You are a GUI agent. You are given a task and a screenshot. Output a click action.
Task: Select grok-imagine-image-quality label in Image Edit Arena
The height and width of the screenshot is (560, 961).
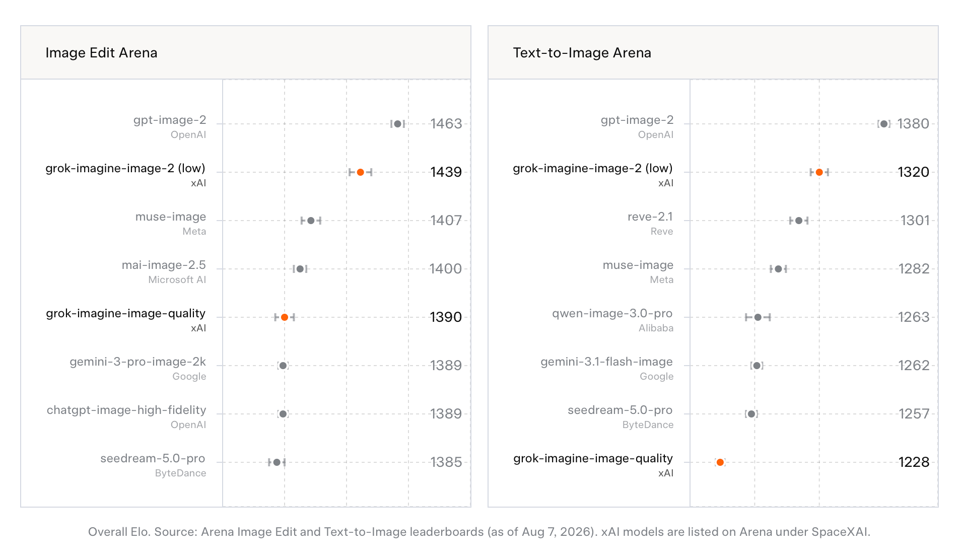click(x=126, y=313)
